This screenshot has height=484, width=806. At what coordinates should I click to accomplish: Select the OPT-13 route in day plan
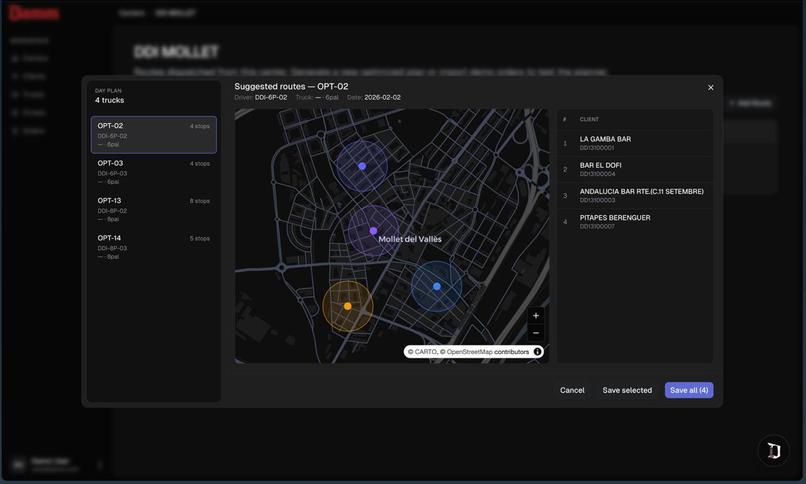(x=154, y=210)
